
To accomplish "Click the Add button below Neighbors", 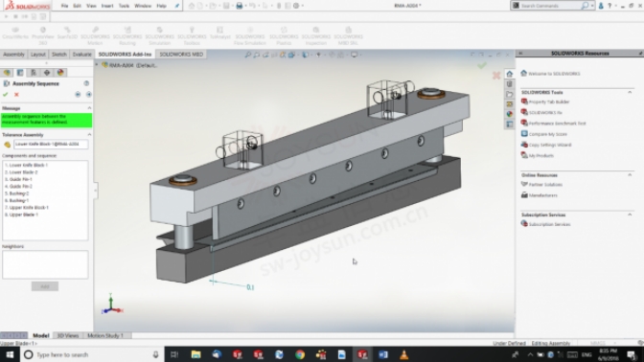I will tap(45, 286).
